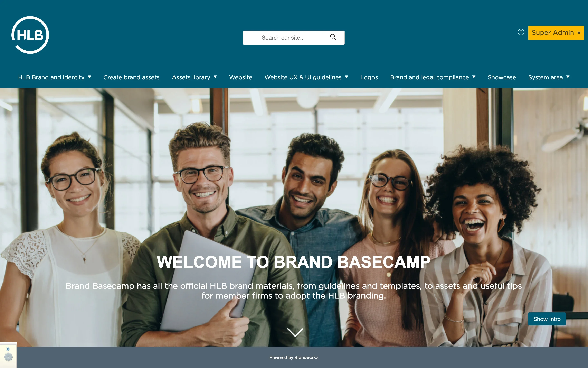This screenshot has width=588, height=368.
Task: Click the Welcome to Brand Basecamp heading
Action: pyautogui.click(x=294, y=262)
